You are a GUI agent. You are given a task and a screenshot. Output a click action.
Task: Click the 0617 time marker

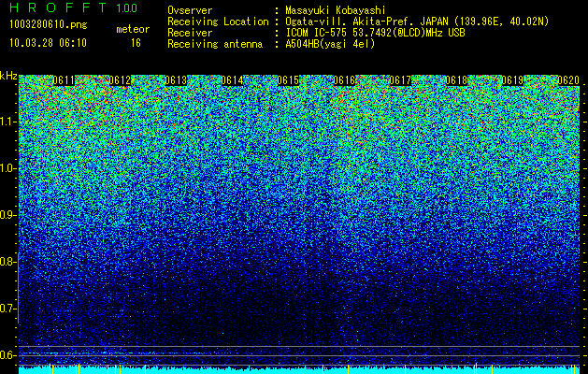400,80
